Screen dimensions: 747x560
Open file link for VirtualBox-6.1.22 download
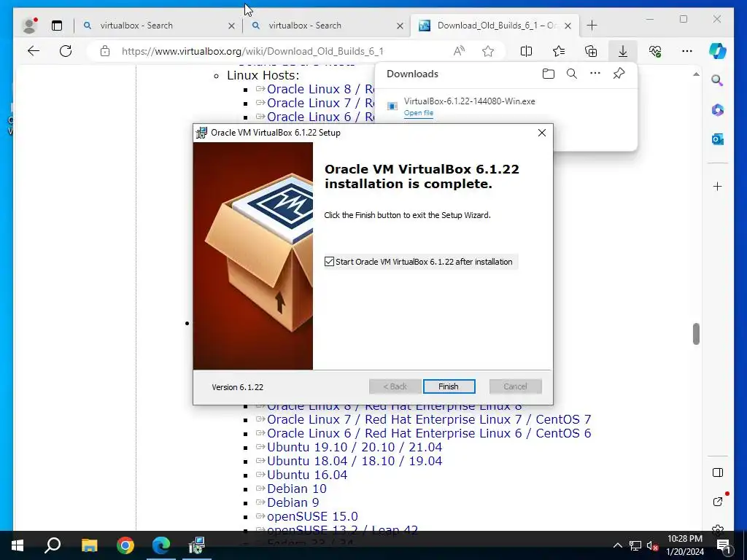(418, 113)
